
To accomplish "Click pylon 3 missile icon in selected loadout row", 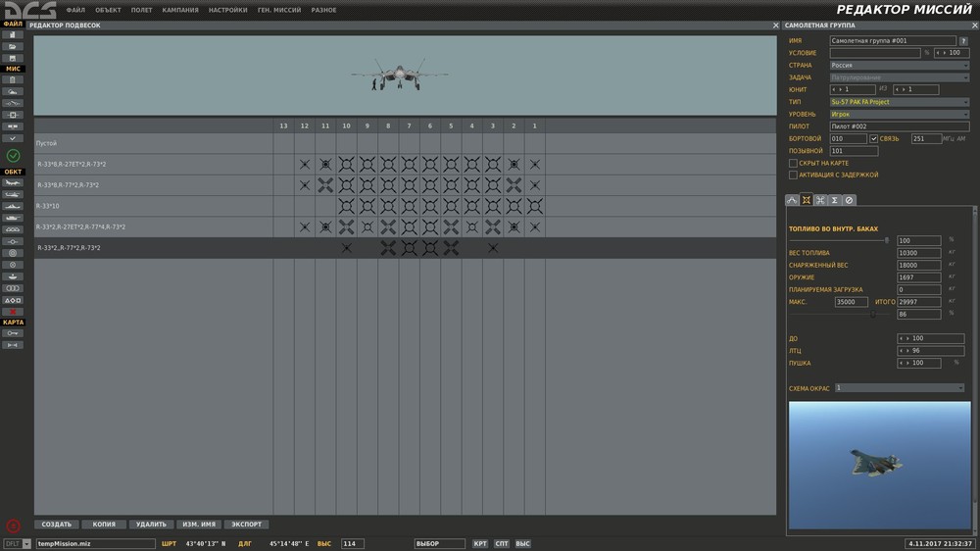I will [x=493, y=248].
